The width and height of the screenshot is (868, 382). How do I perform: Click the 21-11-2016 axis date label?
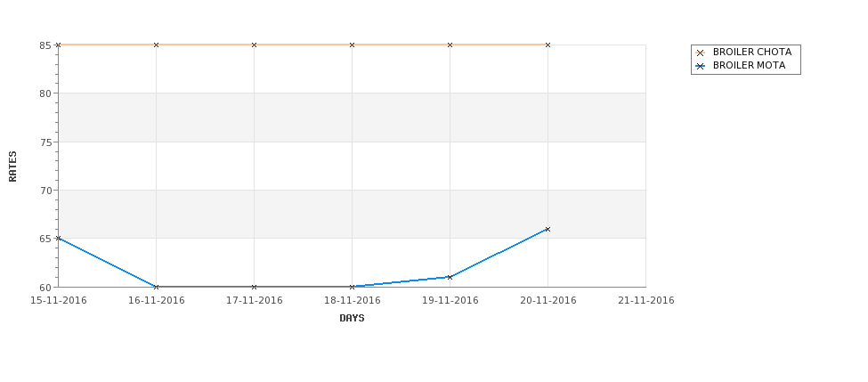(646, 301)
